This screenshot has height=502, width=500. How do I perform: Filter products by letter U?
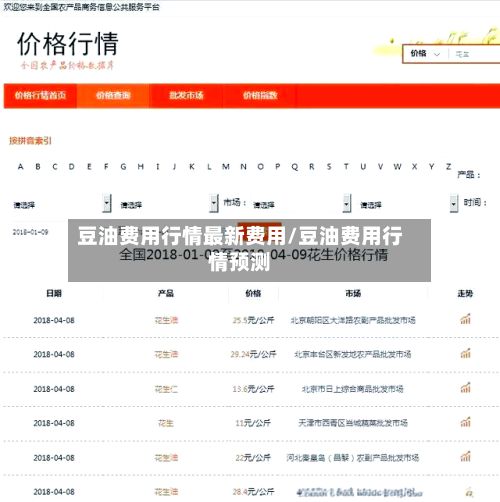click(363, 166)
